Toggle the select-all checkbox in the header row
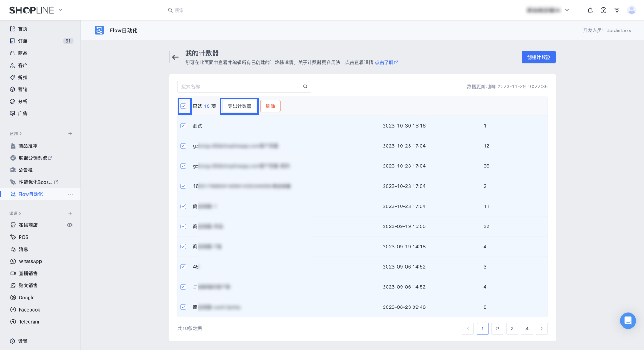The image size is (644, 350). [183, 107]
